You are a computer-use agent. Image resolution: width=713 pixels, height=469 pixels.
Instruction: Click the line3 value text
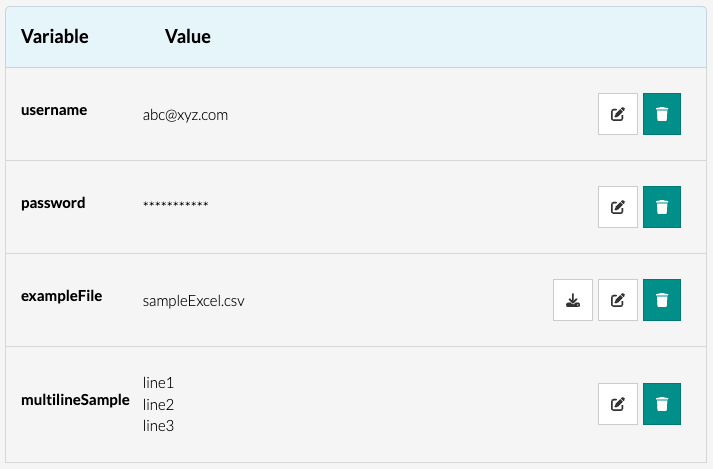click(158, 426)
